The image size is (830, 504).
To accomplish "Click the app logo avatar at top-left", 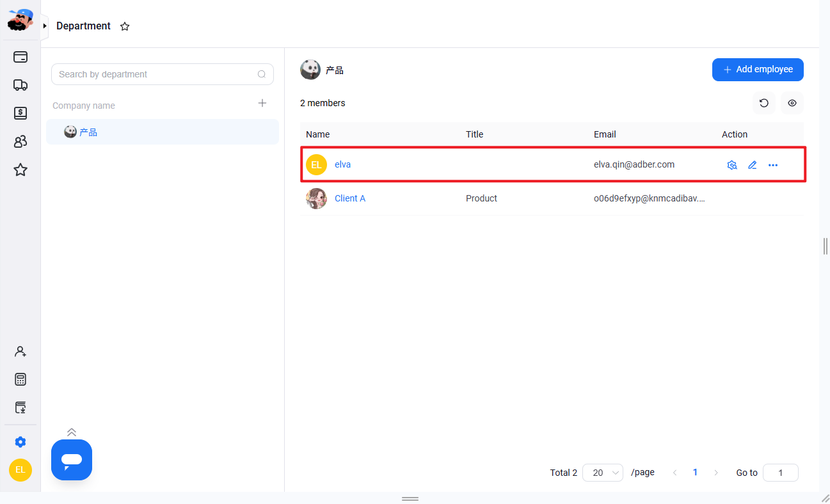I will pyautogui.click(x=20, y=20).
